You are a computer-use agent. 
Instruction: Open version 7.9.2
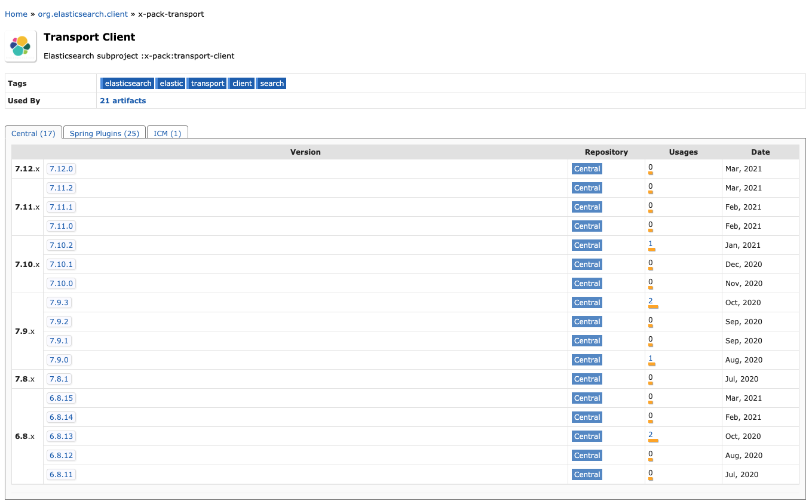(59, 322)
